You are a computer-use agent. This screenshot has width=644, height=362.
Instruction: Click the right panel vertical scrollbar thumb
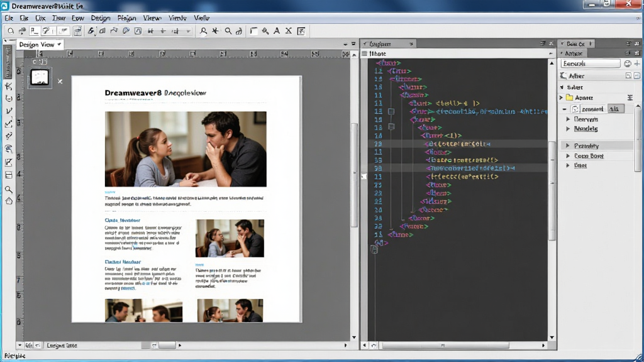click(x=638, y=140)
